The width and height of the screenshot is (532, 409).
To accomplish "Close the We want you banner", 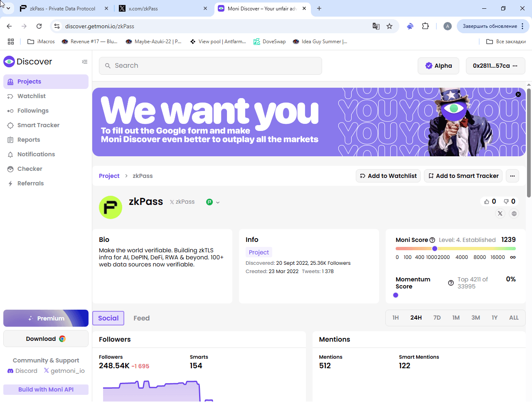I will 518,94.
